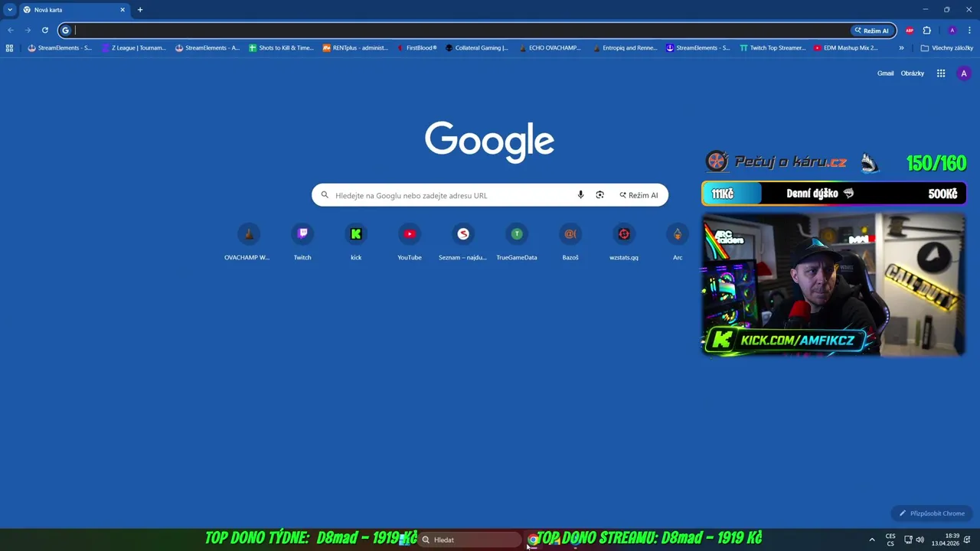Viewport: 980px width, 551px height.
Task: Open Google account avatar on page
Action: tap(964, 73)
